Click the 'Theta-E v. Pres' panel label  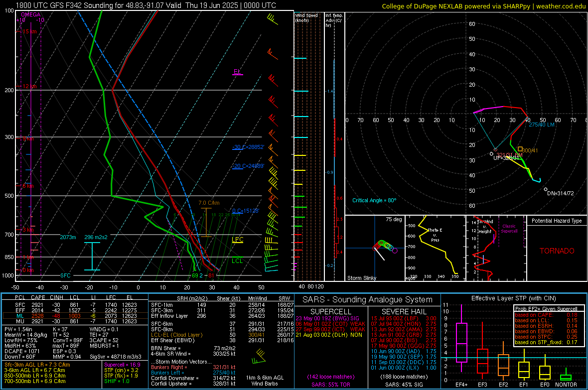435,235
